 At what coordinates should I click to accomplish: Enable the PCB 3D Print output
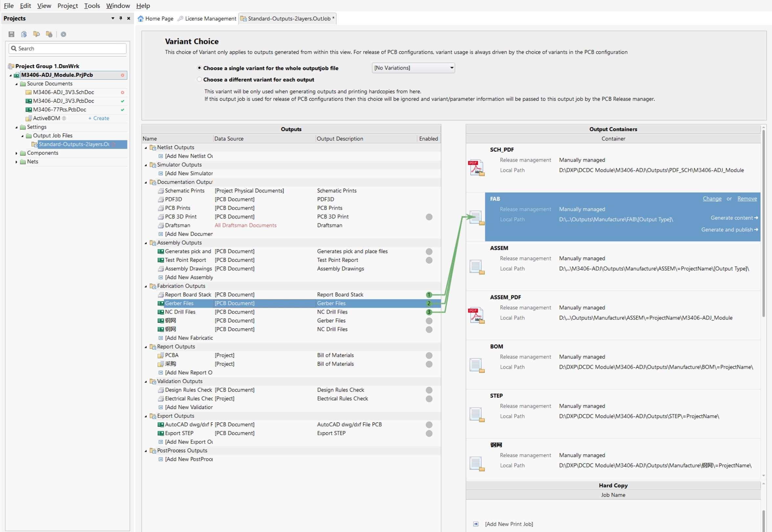[x=429, y=217]
